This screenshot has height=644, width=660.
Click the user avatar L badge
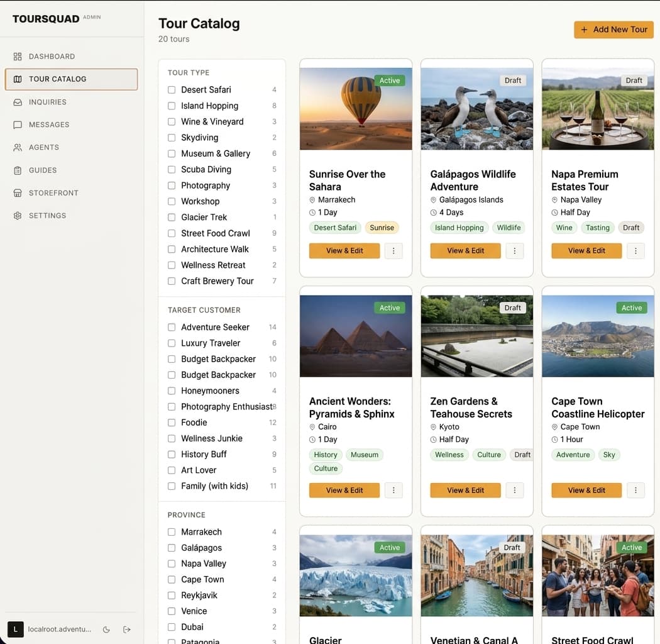[16, 630]
